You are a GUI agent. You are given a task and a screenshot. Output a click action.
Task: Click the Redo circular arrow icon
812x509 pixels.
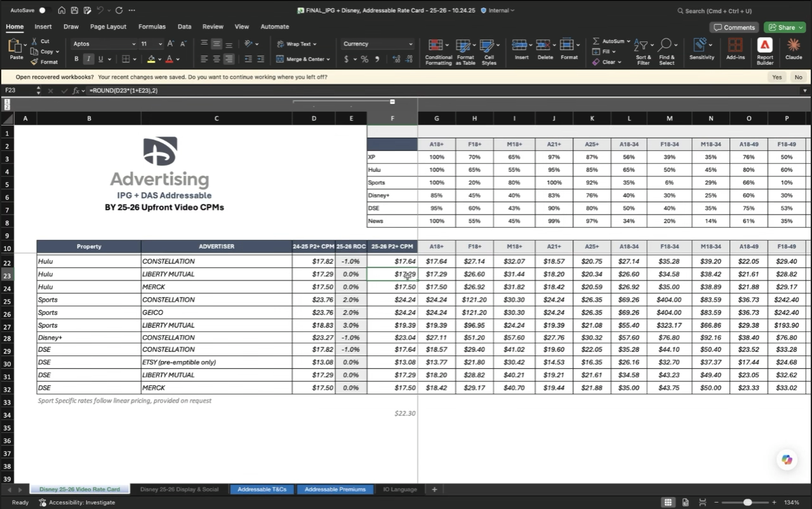(119, 10)
